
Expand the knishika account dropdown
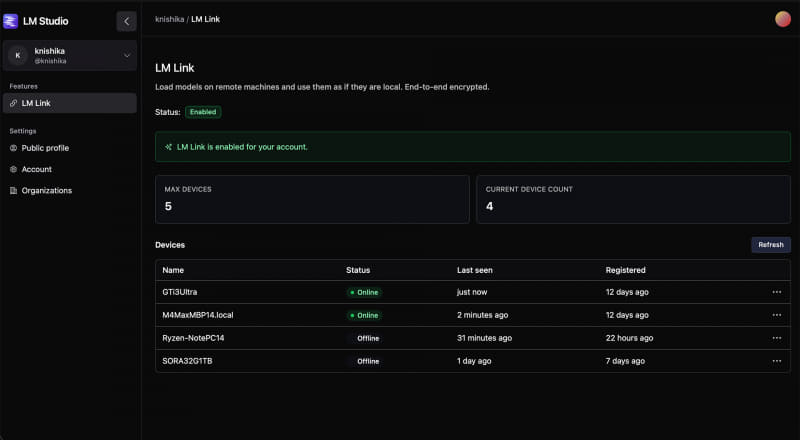(127, 56)
